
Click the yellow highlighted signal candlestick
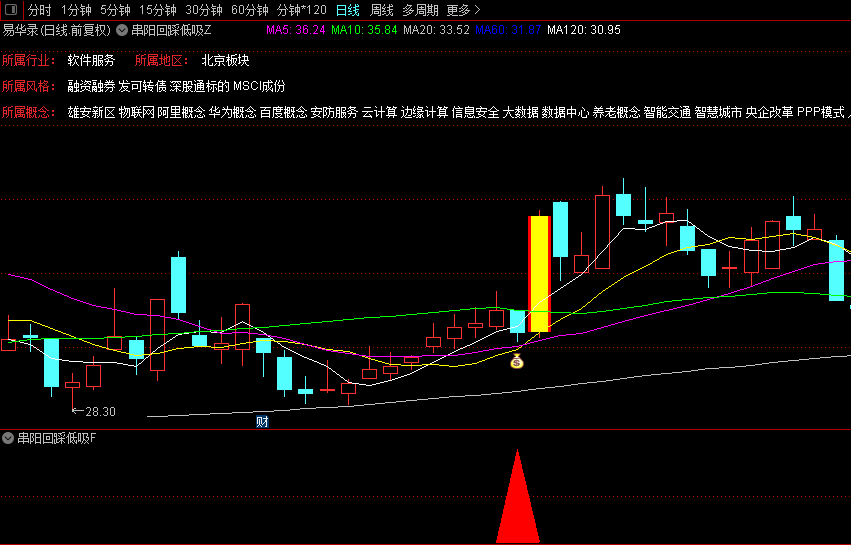point(539,274)
